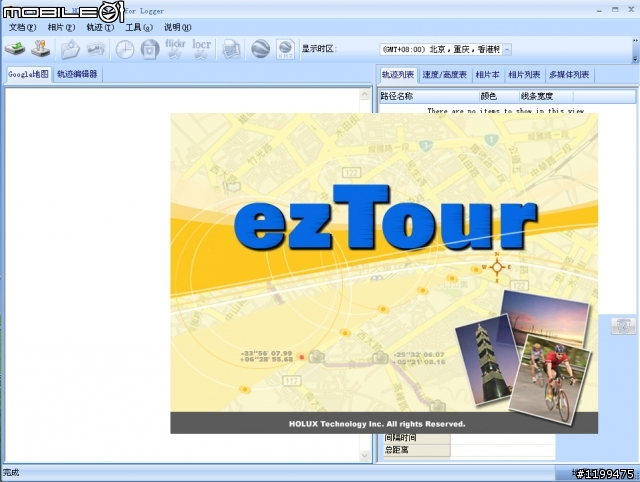This screenshot has width=640, height=482.
Task: Open the 文档 menu
Action: 22,27
